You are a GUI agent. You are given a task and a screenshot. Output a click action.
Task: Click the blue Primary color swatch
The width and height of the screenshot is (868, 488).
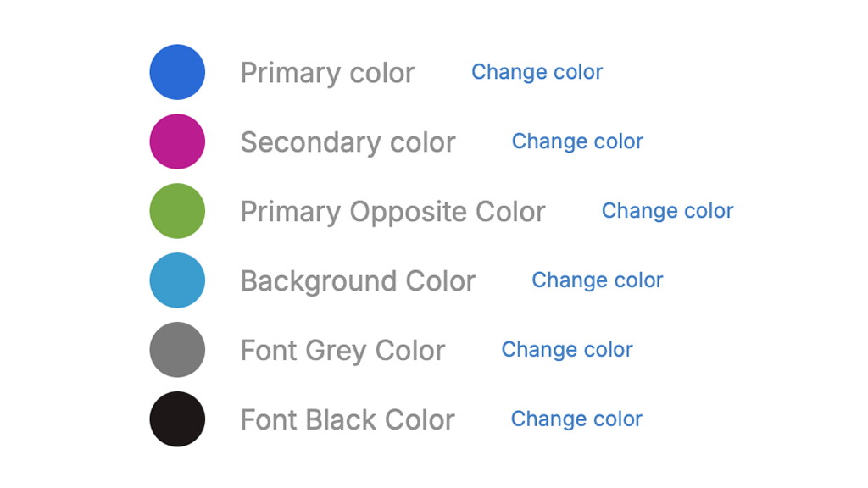(x=177, y=72)
